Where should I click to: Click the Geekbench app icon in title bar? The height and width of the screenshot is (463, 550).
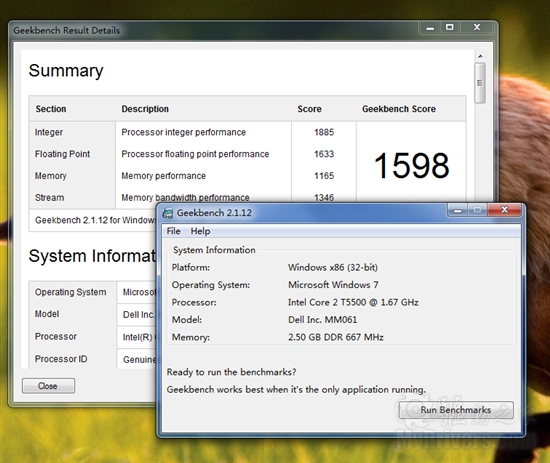point(168,213)
